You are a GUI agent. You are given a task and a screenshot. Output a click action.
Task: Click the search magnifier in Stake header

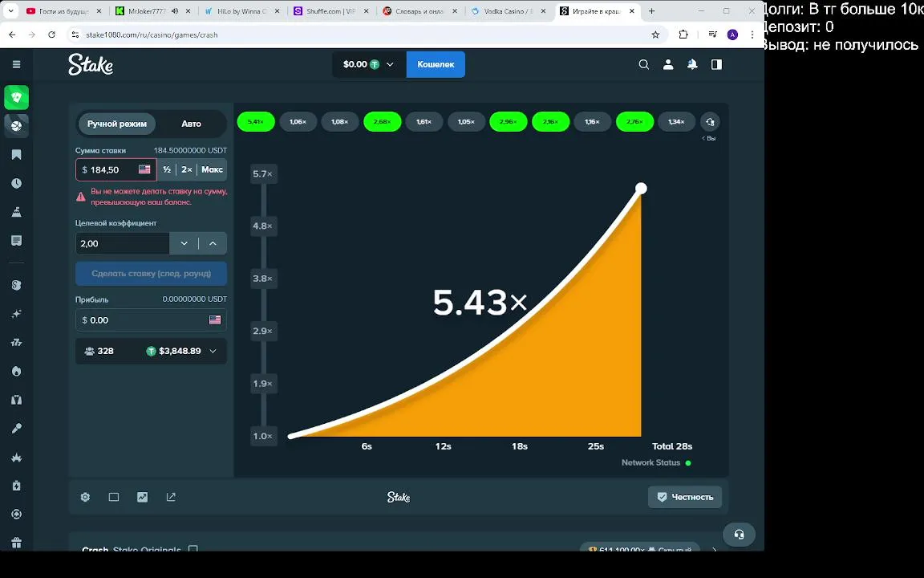pos(643,64)
